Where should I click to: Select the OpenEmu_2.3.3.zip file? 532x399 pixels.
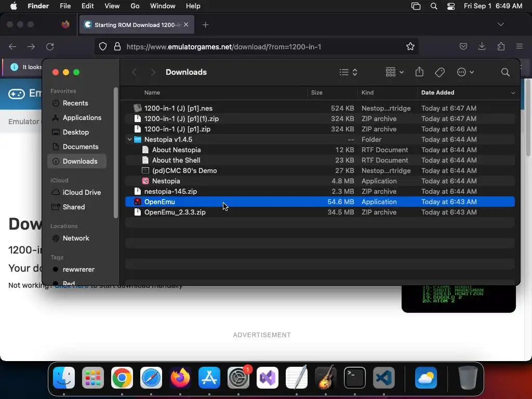coord(320,212)
